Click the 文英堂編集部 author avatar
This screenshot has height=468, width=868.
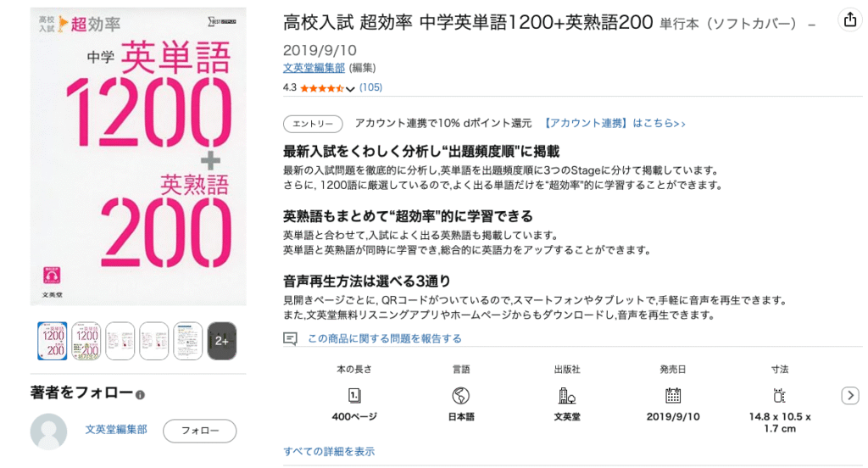coord(48,431)
